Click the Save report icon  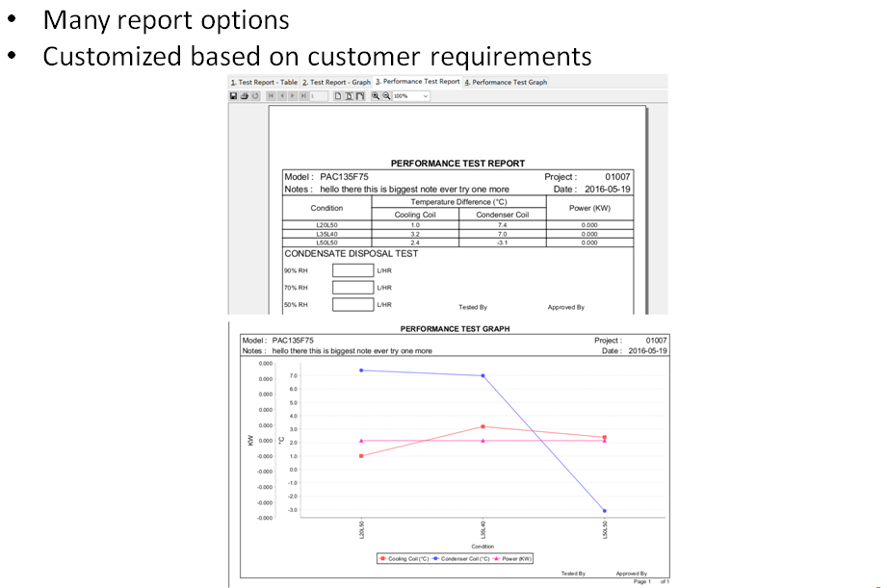coord(234,96)
